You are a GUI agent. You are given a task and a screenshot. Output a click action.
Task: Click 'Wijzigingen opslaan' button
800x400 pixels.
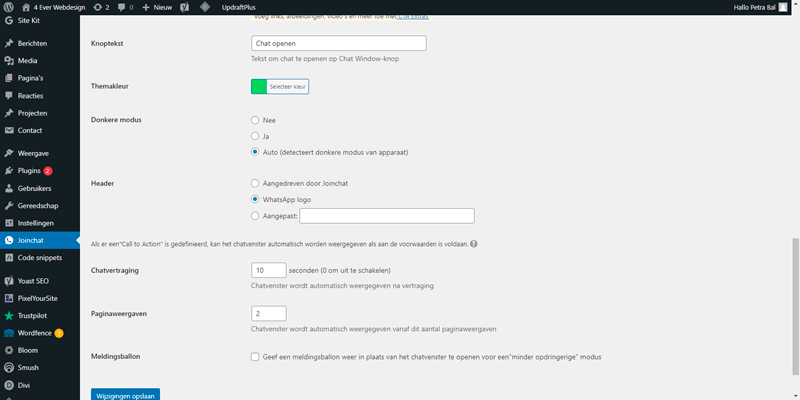pyautogui.click(x=125, y=394)
